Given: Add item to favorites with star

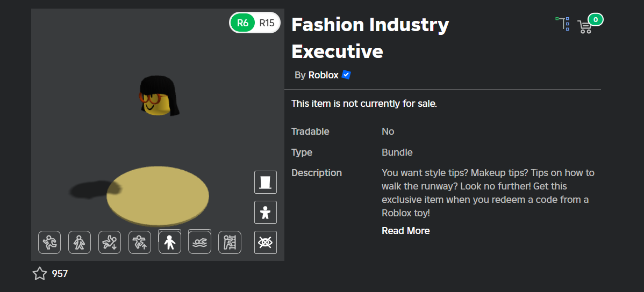Looking at the screenshot, I should (x=40, y=274).
